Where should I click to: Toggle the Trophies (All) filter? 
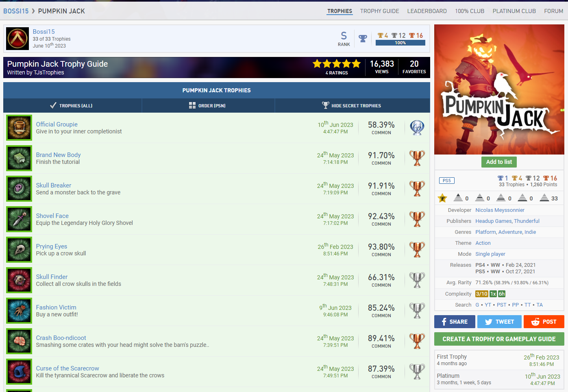pyautogui.click(x=72, y=106)
